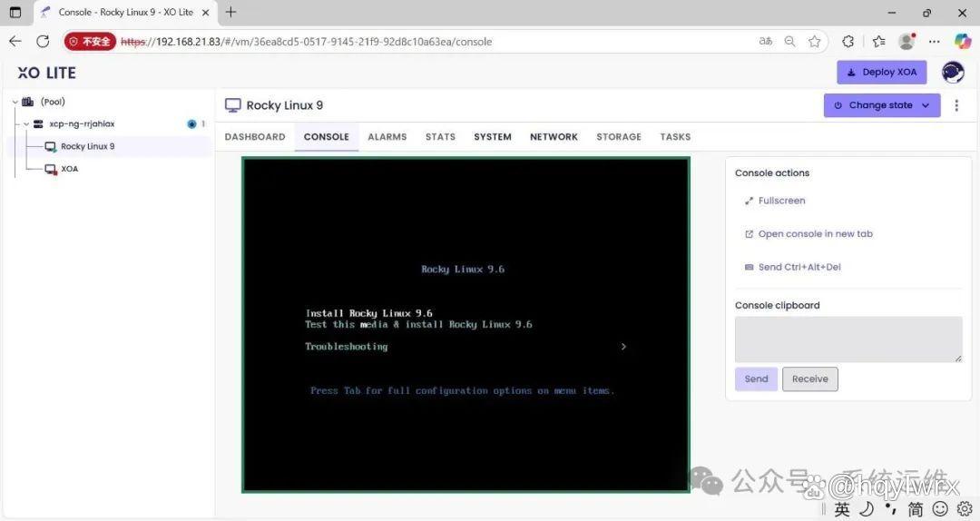
Task: Open the favorites list icon
Action: 878,41
